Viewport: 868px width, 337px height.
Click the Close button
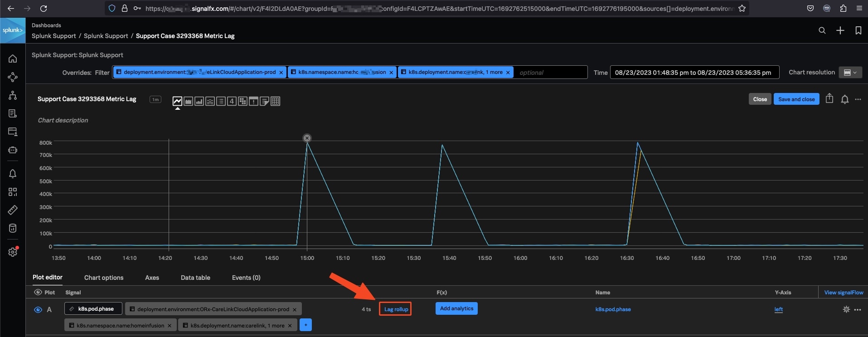click(x=760, y=99)
